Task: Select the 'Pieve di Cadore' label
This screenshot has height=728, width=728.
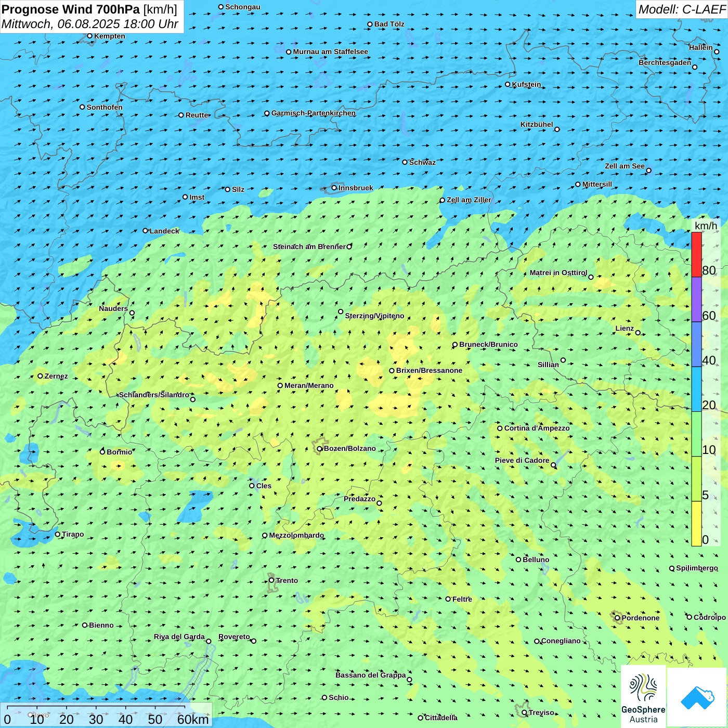Action: click(x=522, y=460)
